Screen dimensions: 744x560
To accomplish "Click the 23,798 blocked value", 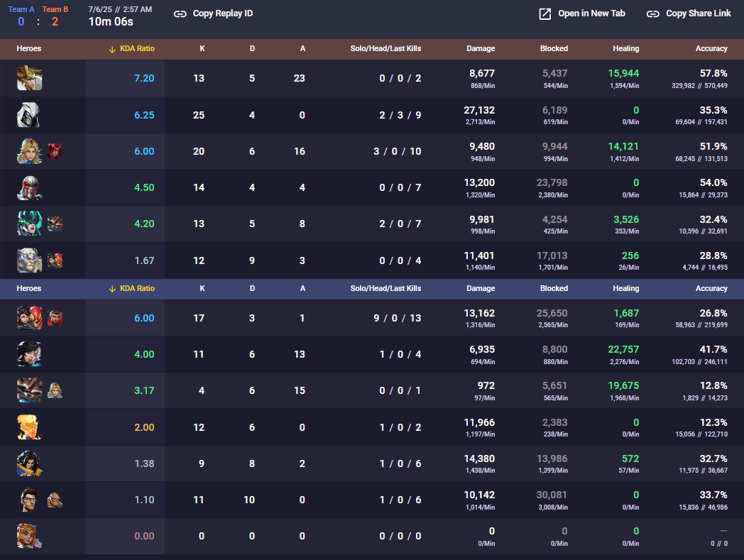I will [x=552, y=182].
